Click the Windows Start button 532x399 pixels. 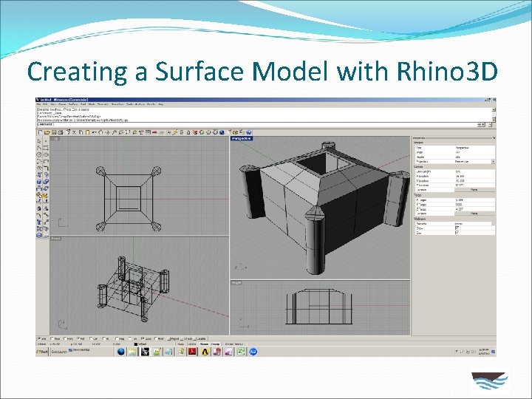click(42, 352)
